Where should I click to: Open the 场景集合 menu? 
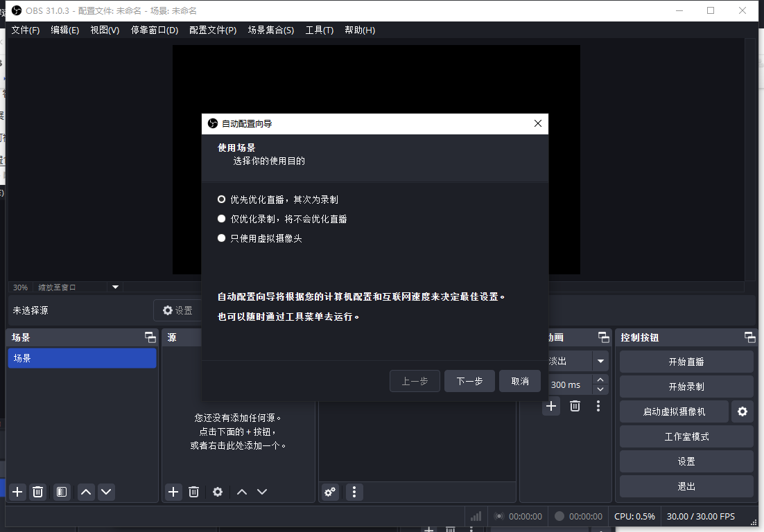(x=271, y=30)
